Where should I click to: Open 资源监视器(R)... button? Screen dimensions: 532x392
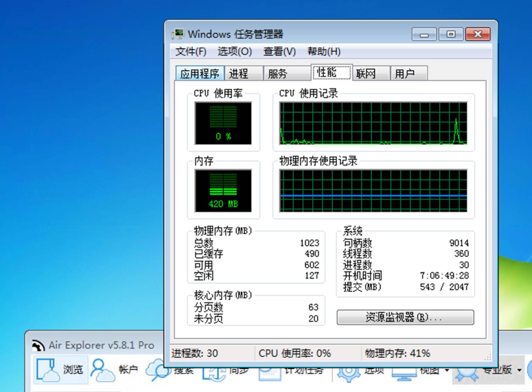pos(405,317)
